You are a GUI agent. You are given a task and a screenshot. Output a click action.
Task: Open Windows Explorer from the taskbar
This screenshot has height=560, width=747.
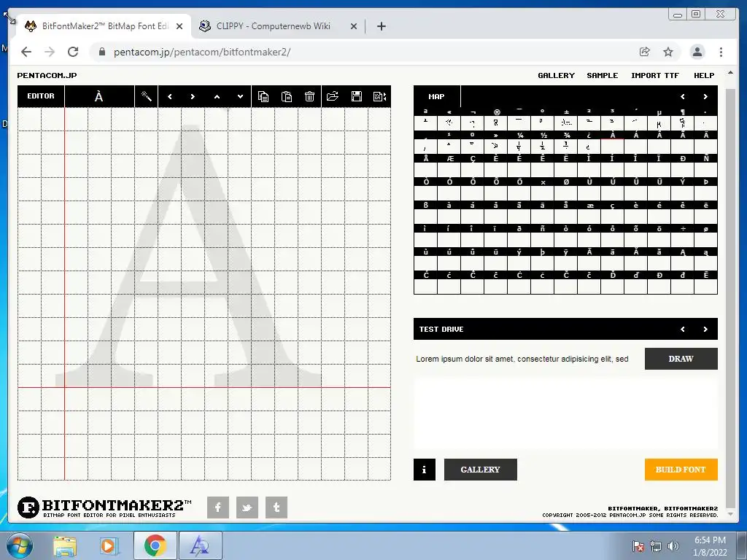65,545
